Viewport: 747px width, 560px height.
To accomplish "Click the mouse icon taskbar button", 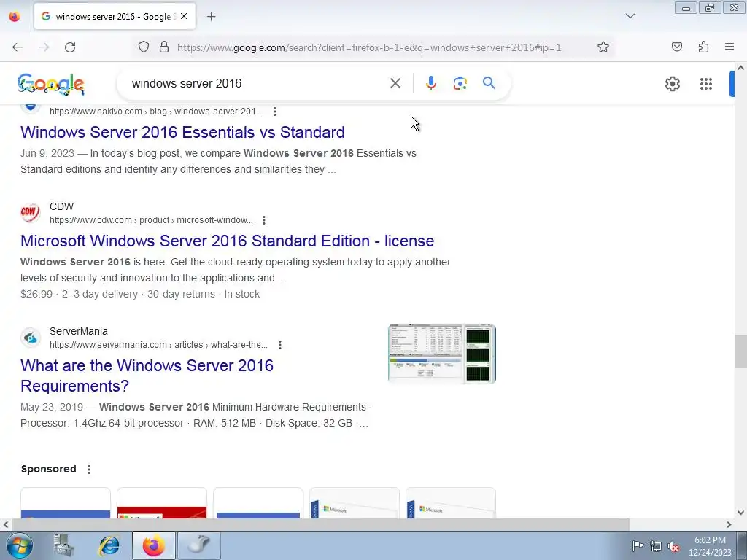I will tap(199, 545).
